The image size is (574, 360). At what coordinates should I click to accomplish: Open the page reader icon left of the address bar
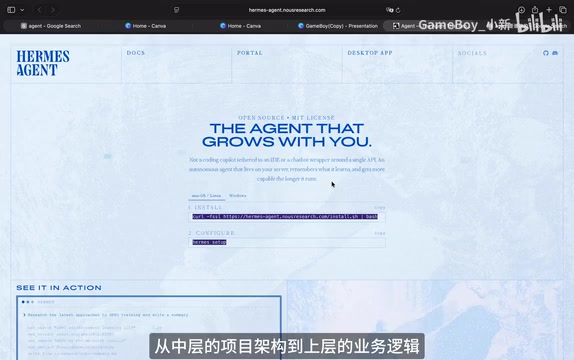tap(176, 10)
